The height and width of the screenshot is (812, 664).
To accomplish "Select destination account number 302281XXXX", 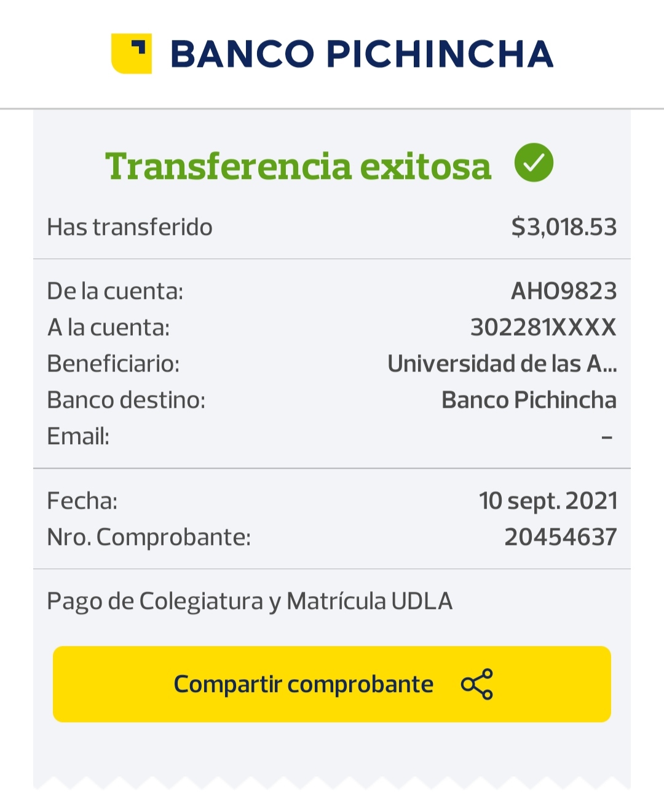I will coord(543,327).
